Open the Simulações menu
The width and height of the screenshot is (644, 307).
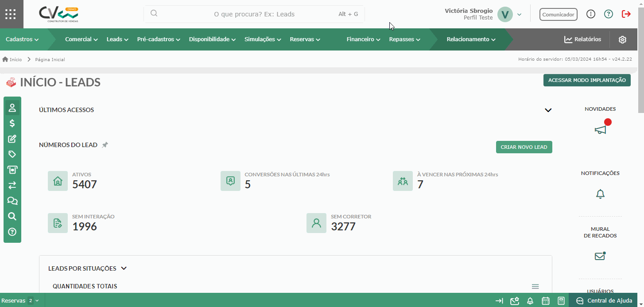[263, 39]
